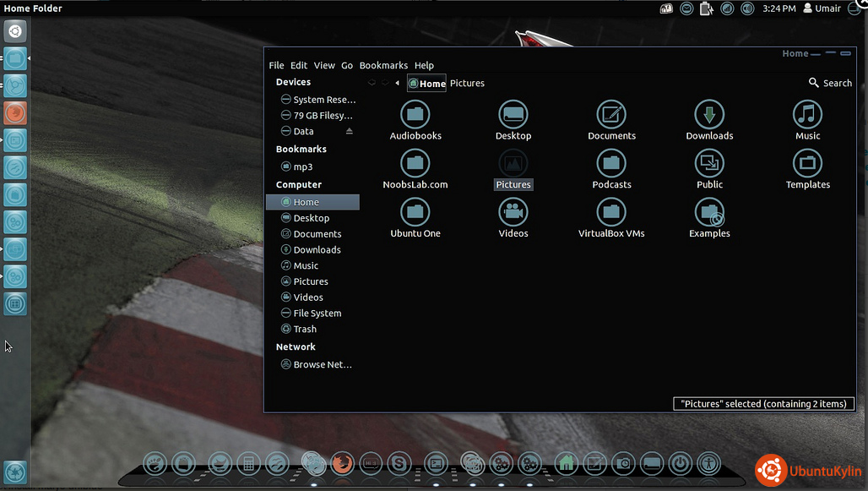Open the Downloads folder icon
This screenshot has height=491, width=868.
pos(709,114)
